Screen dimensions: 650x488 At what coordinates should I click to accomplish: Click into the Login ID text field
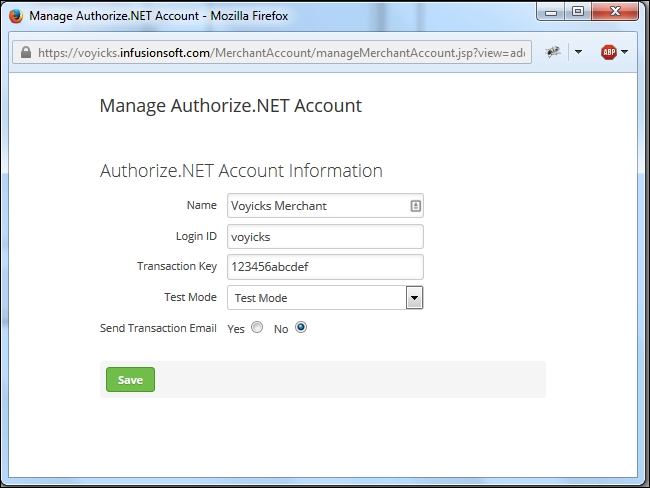click(x=325, y=237)
